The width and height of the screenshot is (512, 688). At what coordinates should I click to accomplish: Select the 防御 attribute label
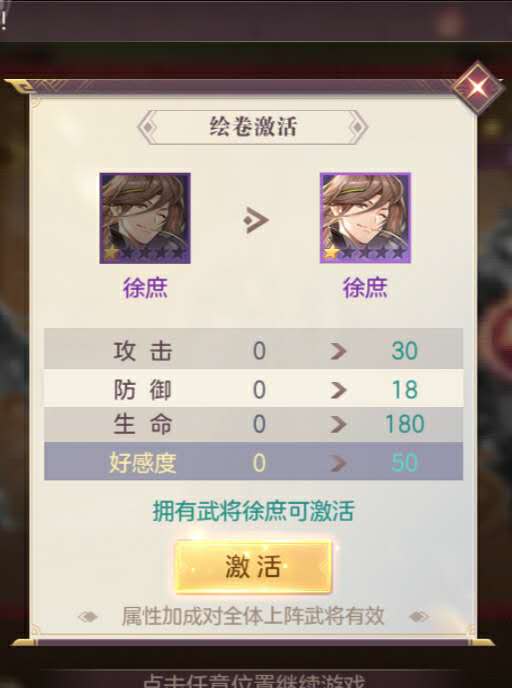coord(142,390)
